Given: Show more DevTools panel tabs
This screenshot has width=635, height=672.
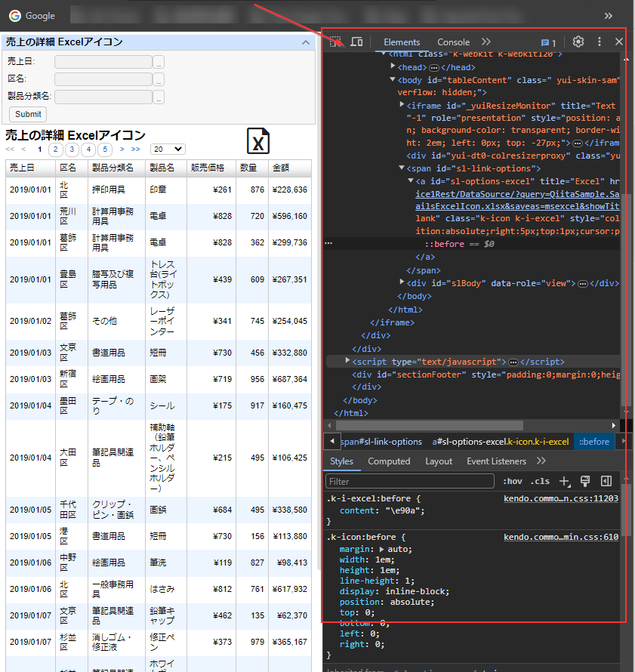Looking at the screenshot, I should point(486,42).
